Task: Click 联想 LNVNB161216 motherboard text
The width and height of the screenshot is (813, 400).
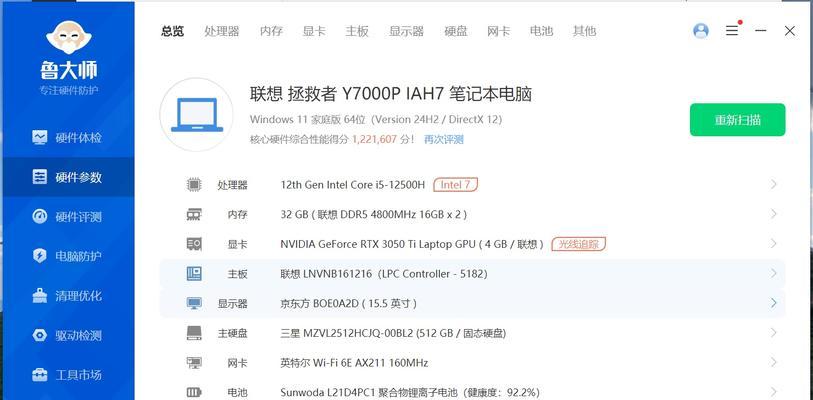Action: [x=384, y=273]
